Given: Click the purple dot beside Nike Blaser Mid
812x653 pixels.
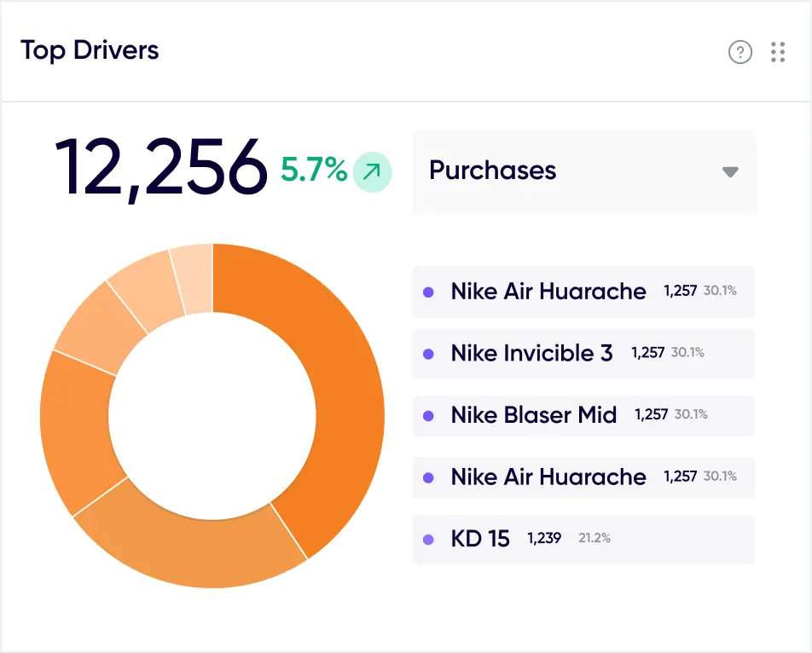Looking at the screenshot, I should click(x=428, y=416).
